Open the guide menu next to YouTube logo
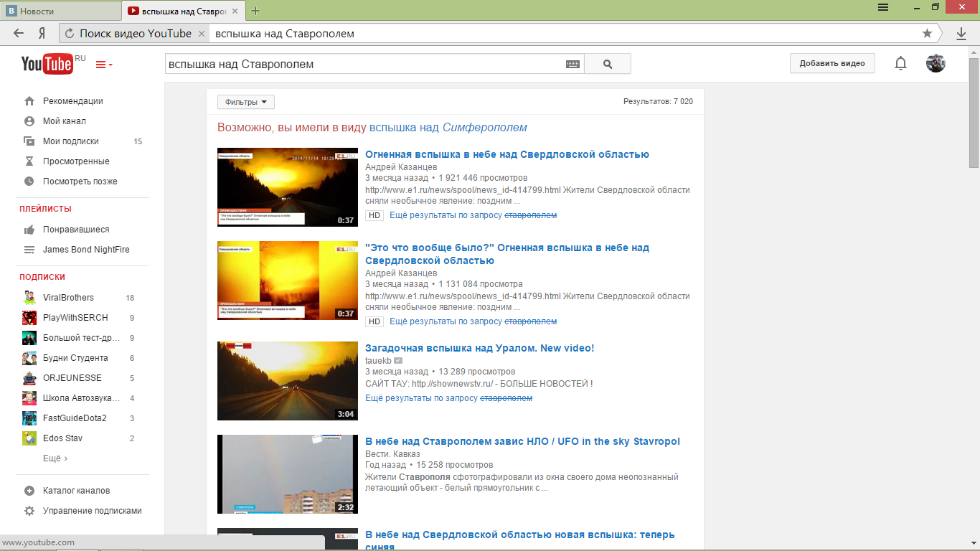Screen dimensions: 980x551 click(104, 65)
